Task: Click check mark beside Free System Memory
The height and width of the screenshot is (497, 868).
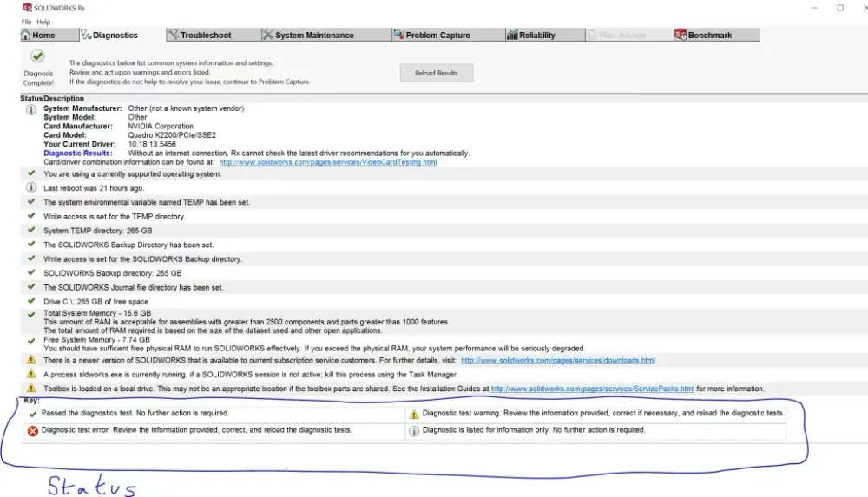Action: click(x=31, y=341)
